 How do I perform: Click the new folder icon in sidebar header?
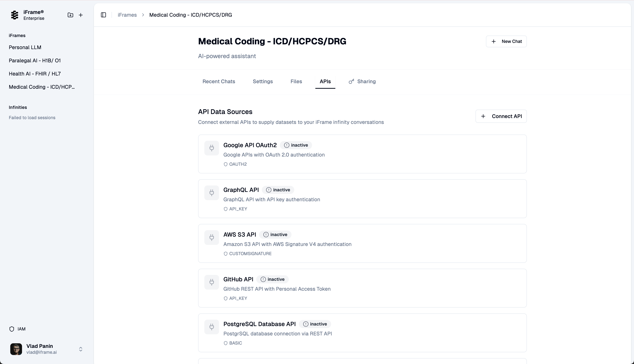[x=70, y=15]
